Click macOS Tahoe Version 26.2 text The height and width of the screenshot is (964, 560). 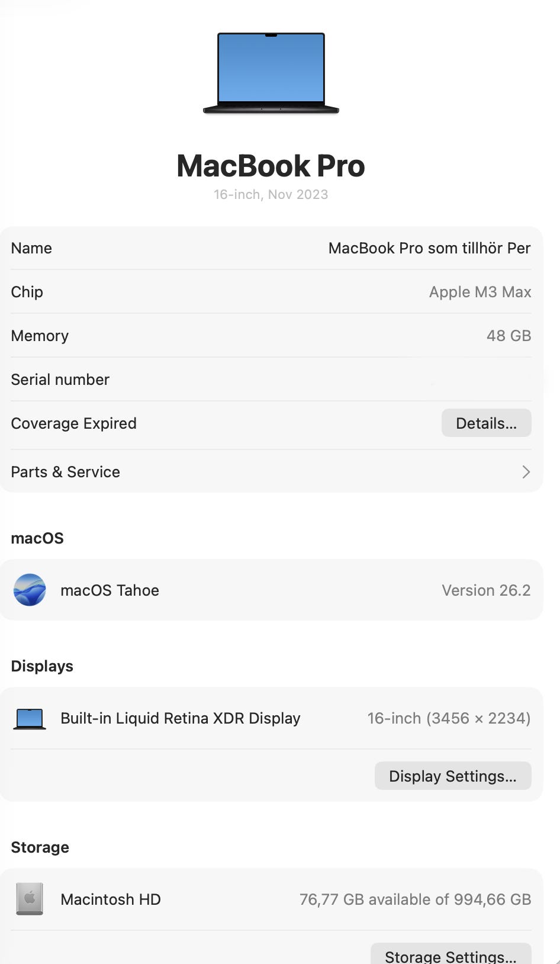click(x=486, y=590)
